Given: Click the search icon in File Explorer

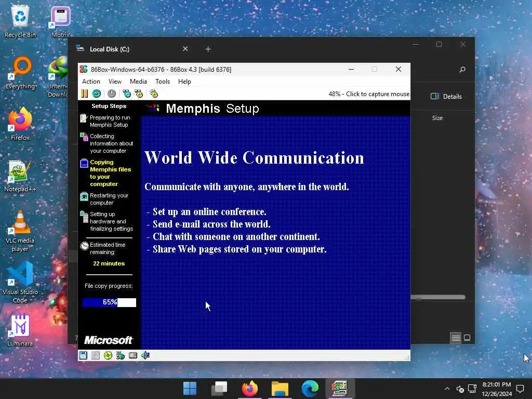Looking at the screenshot, I should [462, 70].
